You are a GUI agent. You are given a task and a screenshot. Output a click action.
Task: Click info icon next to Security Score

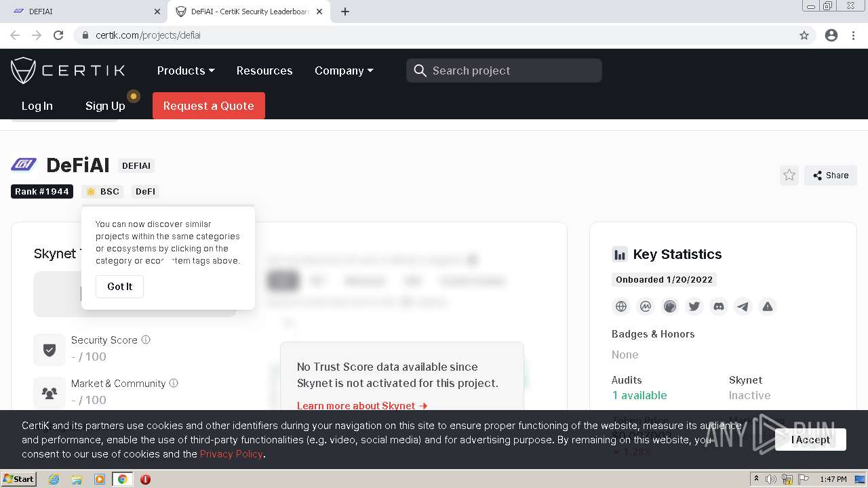(146, 340)
